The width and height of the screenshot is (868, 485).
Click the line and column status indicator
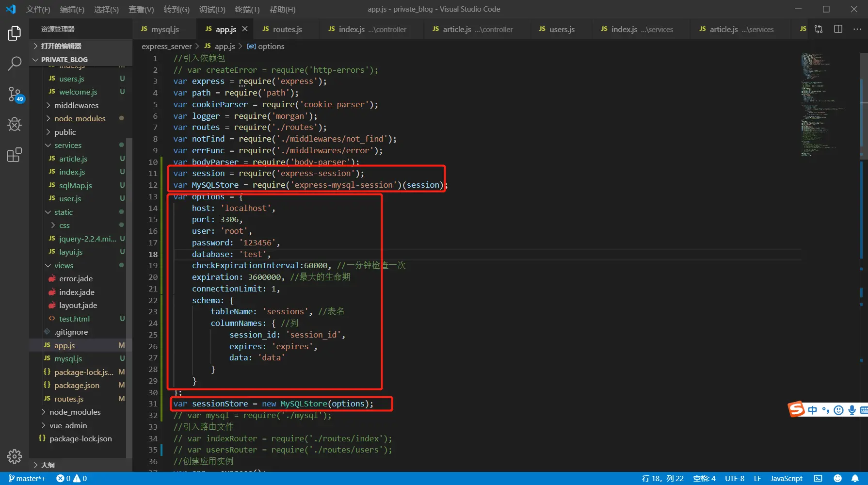coord(662,479)
